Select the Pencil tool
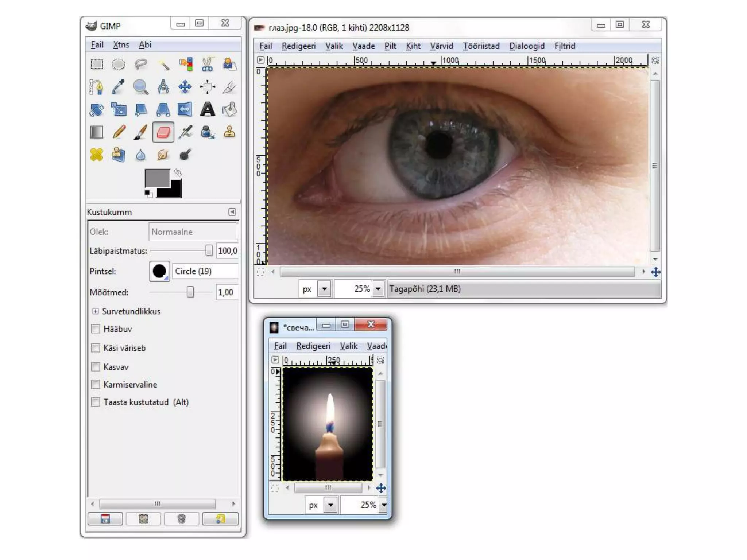 119,132
